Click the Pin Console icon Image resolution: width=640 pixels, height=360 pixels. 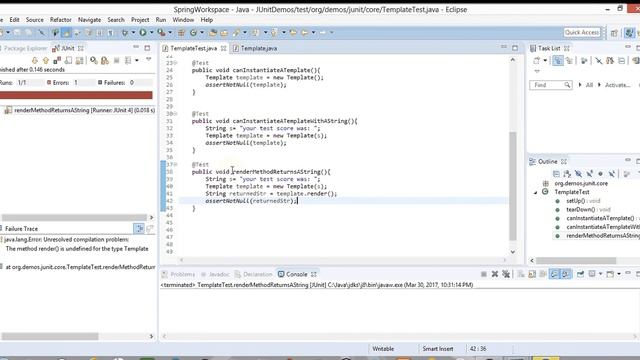point(580,274)
